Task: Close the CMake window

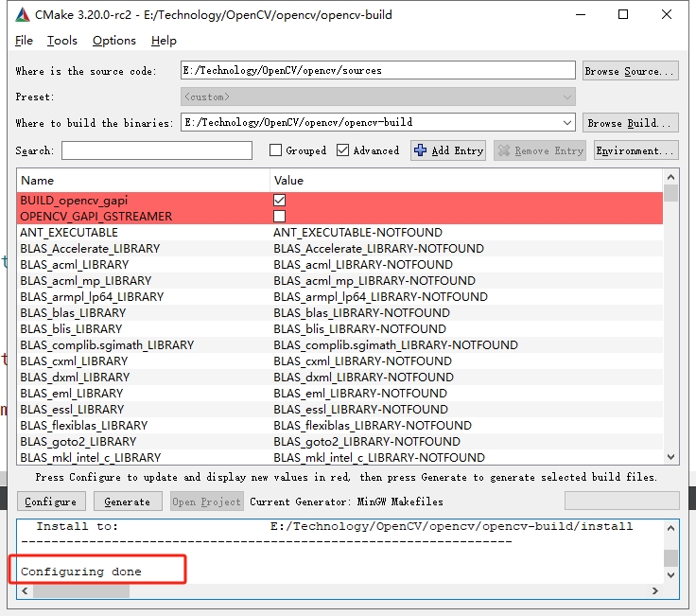Action: (x=667, y=14)
